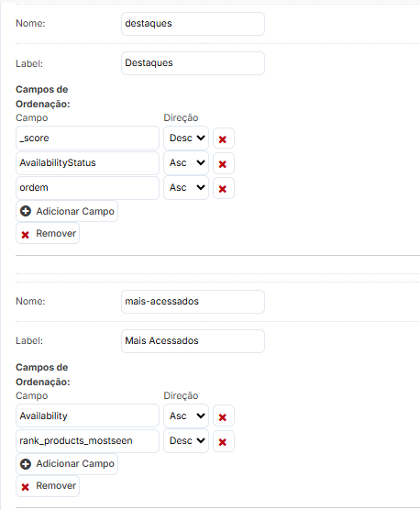Remove the destaques sorting block
The width and height of the screenshot is (420, 510).
coord(48,233)
